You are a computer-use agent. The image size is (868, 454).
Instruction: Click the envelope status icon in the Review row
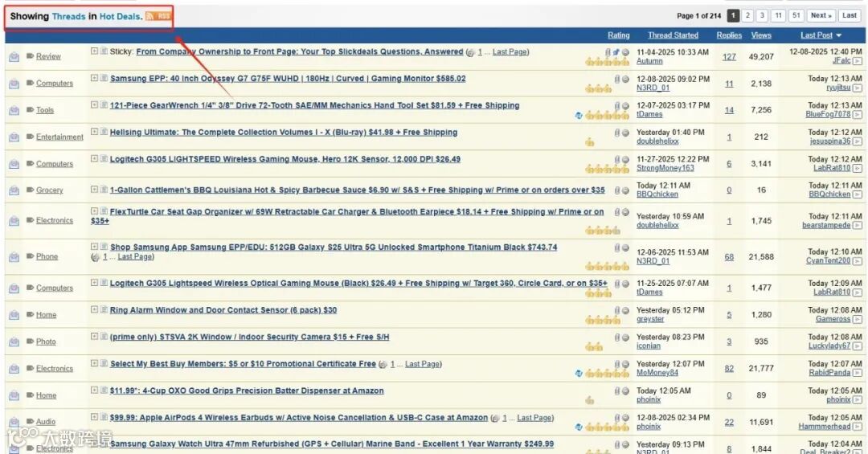14,57
